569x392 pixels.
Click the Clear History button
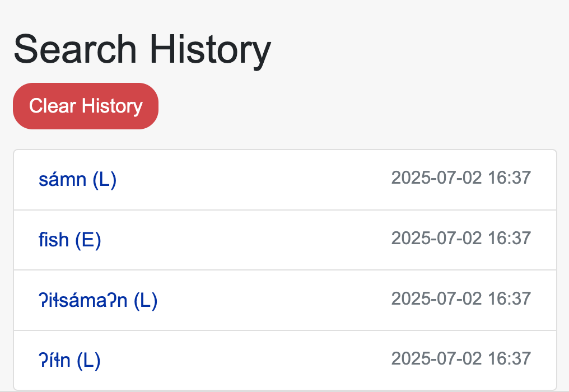pos(86,106)
